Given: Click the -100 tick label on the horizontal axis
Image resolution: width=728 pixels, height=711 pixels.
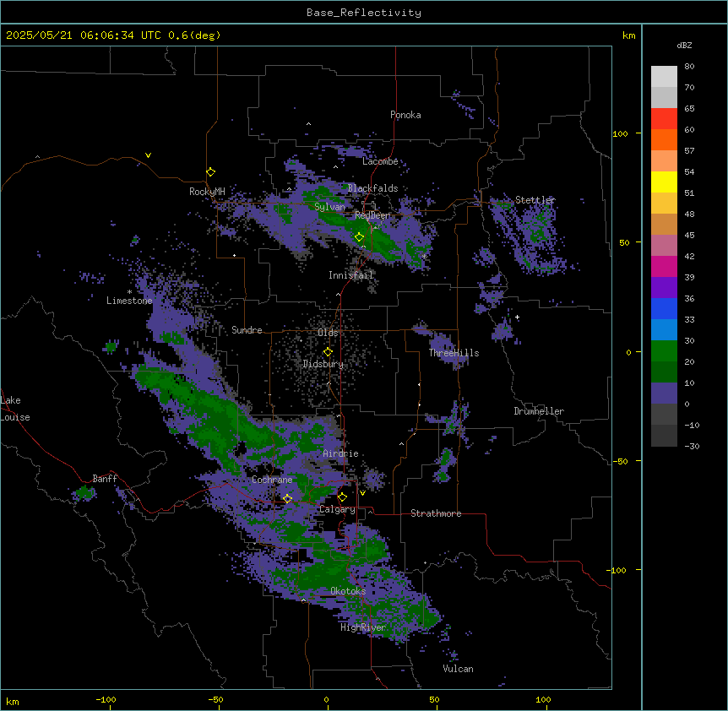Looking at the screenshot, I should coord(106,699).
